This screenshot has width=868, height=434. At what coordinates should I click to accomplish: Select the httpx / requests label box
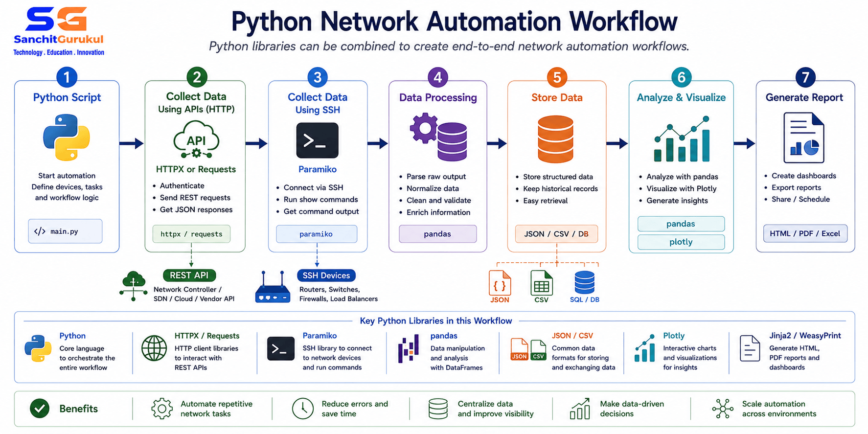[x=191, y=234]
